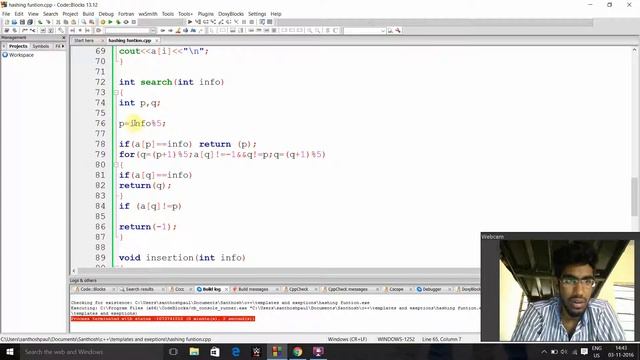This screenshot has width=640, height=360.
Task: Click the Abort build toolbar icon
Action: point(134,22)
